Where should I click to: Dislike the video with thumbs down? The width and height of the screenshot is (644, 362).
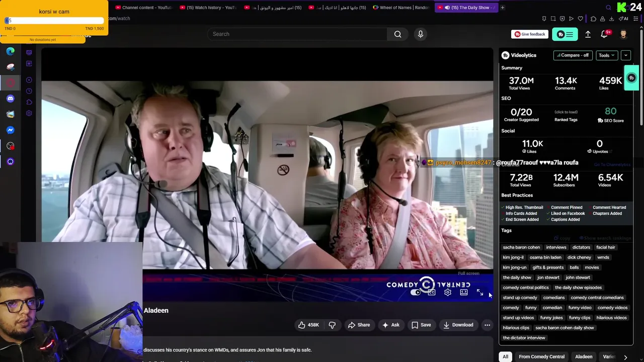332,325
